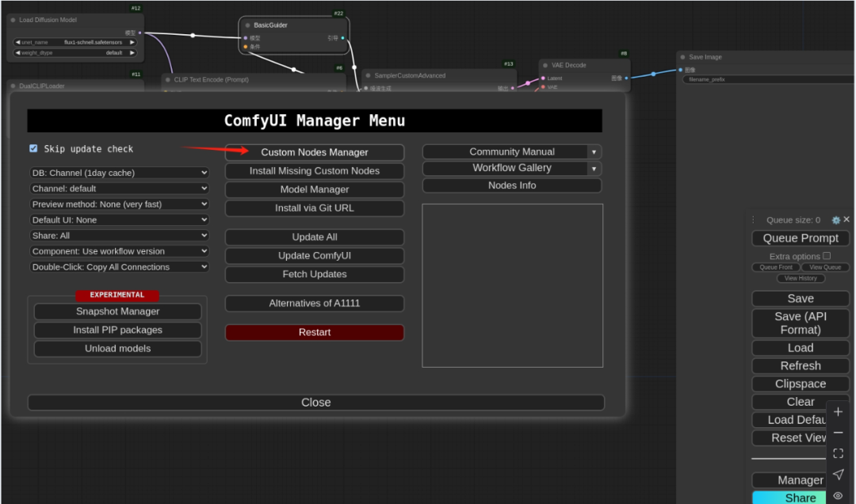The width and height of the screenshot is (856, 504).
Task: Click unet_name left arrow in Load Diffusion Model
Action: [17, 42]
